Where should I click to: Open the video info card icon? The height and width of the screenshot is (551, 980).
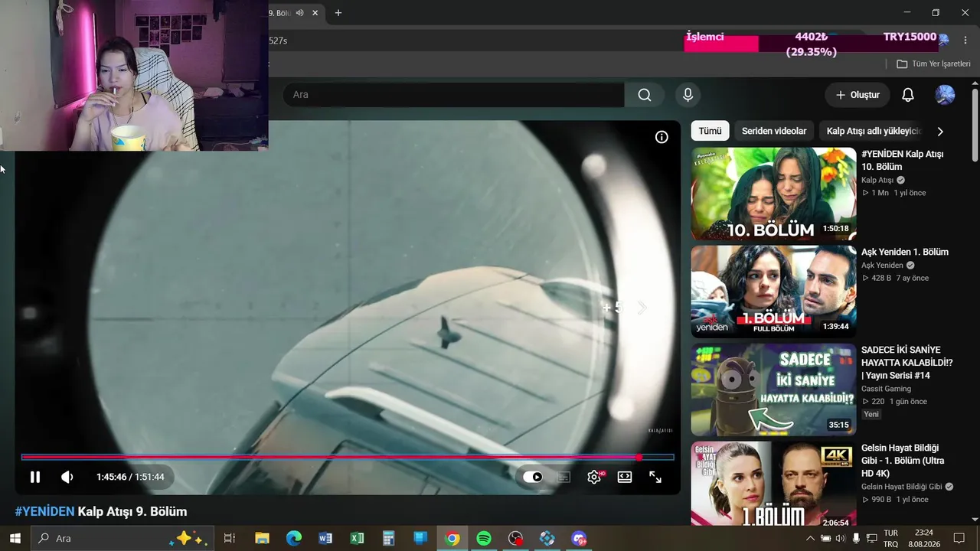pyautogui.click(x=661, y=137)
